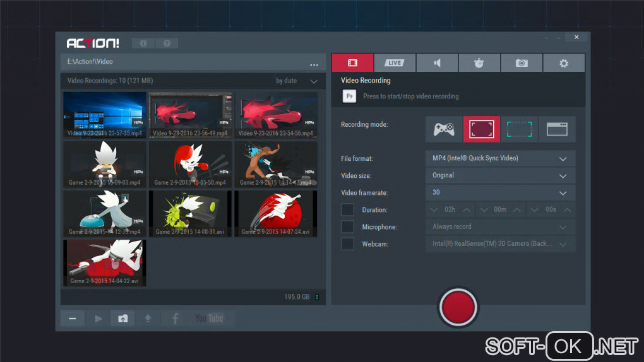Viewport: 644px width, 362px height.
Task: Select the Games recording mode gamepad icon
Action: click(x=444, y=129)
